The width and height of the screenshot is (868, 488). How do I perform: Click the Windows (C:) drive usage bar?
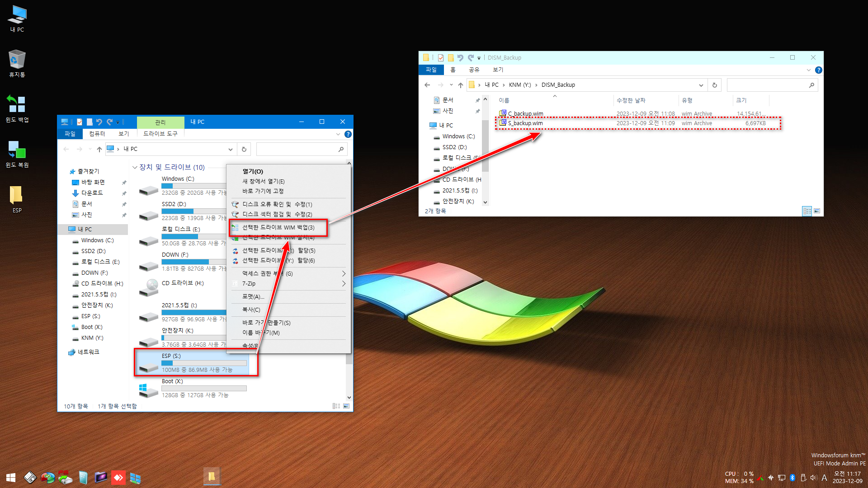[194, 186]
